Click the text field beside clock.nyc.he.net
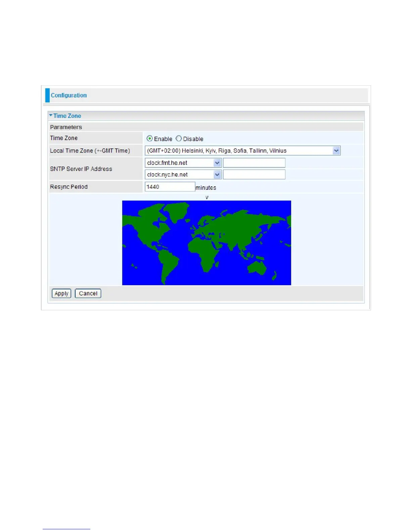The image size is (411, 532). 254,175
